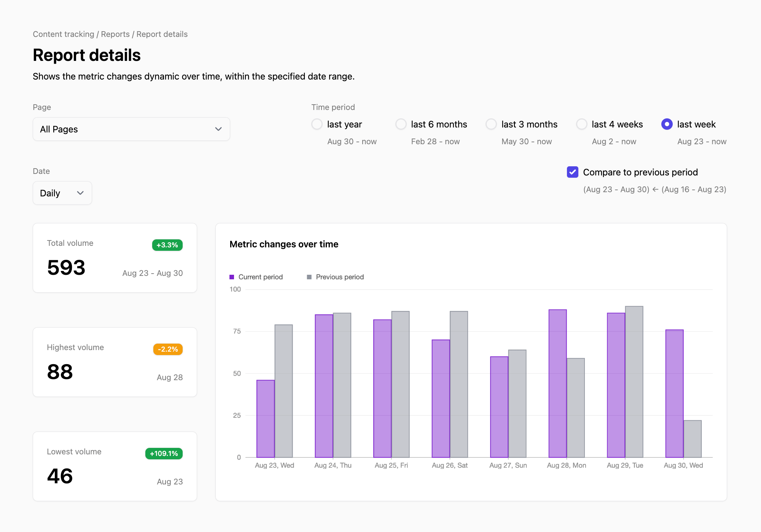Image resolution: width=761 pixels, height=532 pixels.
Task: Navigate to Reports breadcrumb link
Action: coord(115,34)
